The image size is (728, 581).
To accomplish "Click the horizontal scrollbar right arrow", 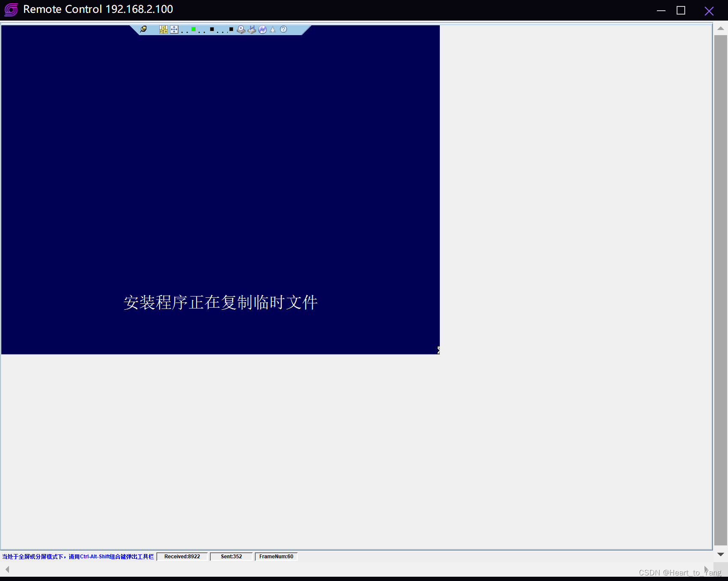I will click(707, 570).
